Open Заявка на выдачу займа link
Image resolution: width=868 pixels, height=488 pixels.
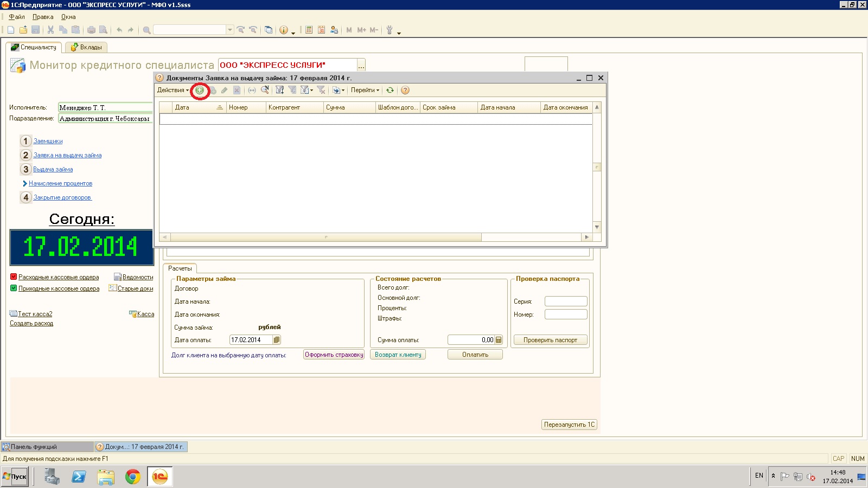pos(67,155)
